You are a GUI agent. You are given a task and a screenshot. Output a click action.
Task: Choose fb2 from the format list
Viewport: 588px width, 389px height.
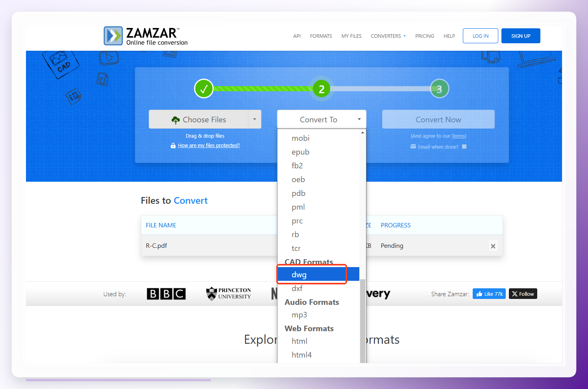tap(318, 166)
